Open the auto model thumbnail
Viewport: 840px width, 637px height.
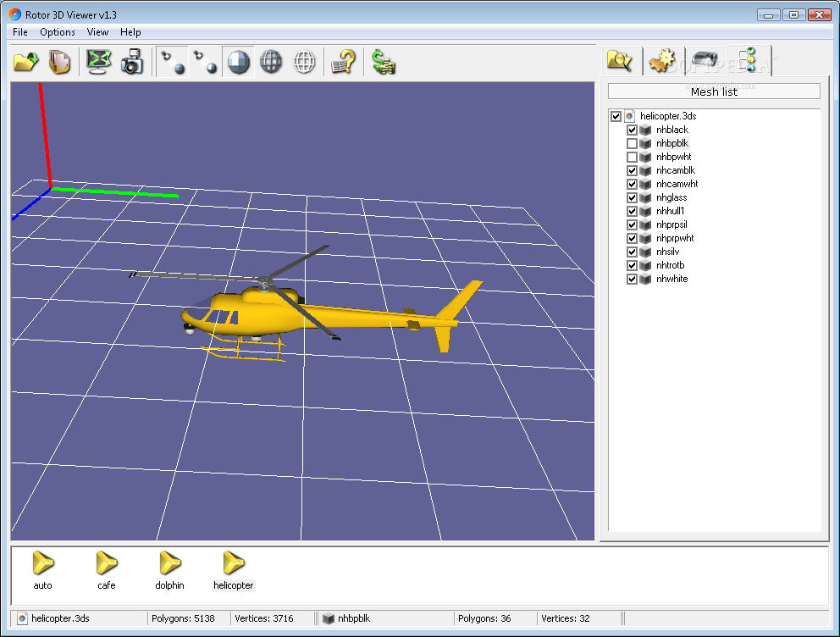pos(43,570)
